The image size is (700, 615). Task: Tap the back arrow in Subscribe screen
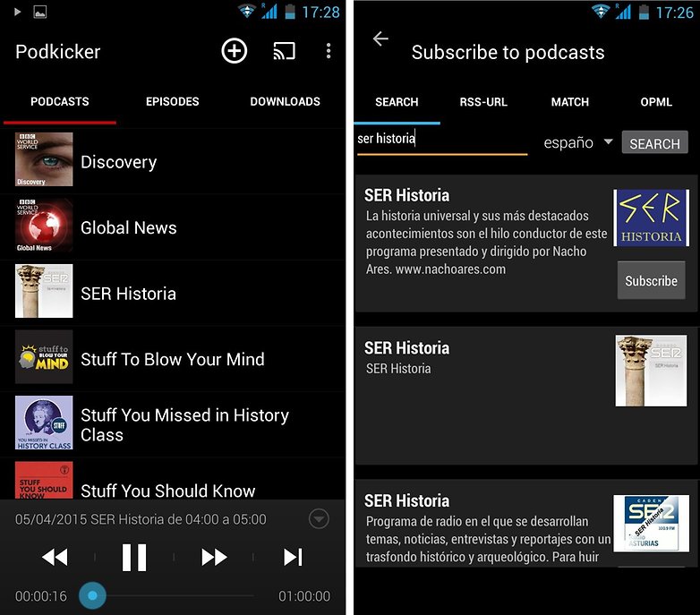[x=380, y=38]
